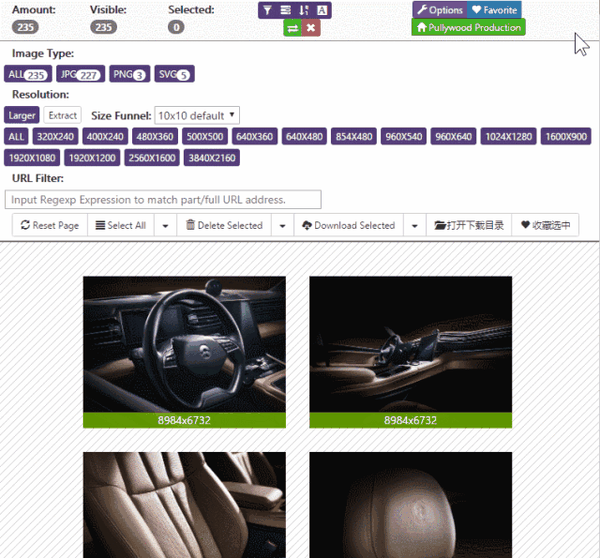Open the Options menu
Viewport: 600px width, 558px height.
tap(440, 10)
